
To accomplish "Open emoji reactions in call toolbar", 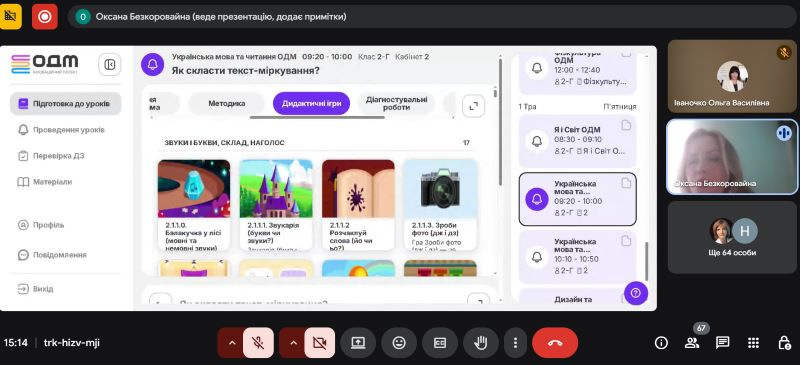I will (x=399, y=343).
